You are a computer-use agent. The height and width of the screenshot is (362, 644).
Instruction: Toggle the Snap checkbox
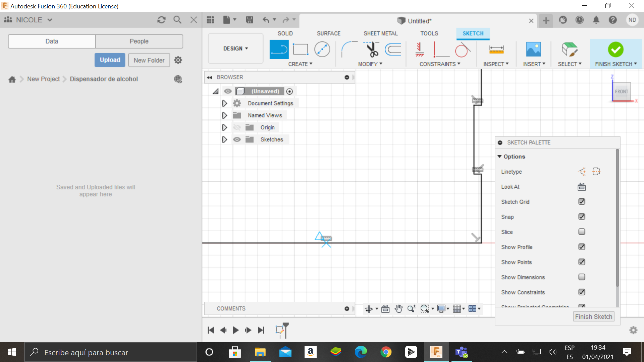click(582, 217)
